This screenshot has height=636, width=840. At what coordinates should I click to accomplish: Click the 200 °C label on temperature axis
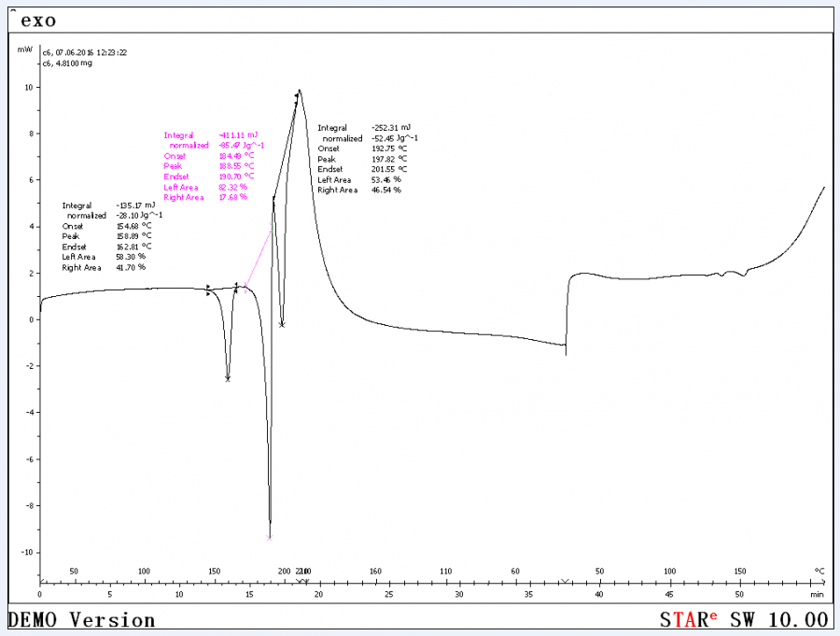(284, 572)
